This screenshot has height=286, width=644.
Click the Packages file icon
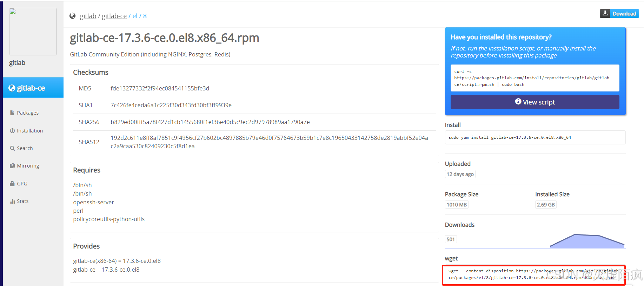coord(12,113)
